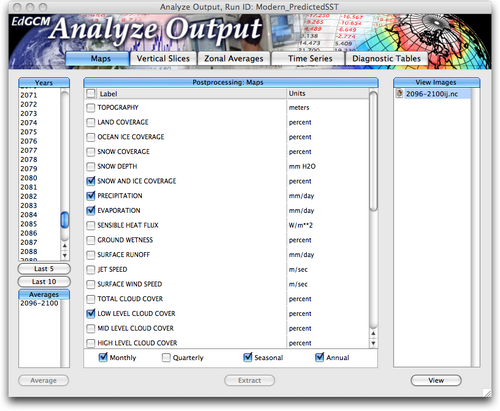Image resolution: width=500 pixels, height=411 pixels.
Task: Click the Postprocessing: Maps header
Action: 231,82
